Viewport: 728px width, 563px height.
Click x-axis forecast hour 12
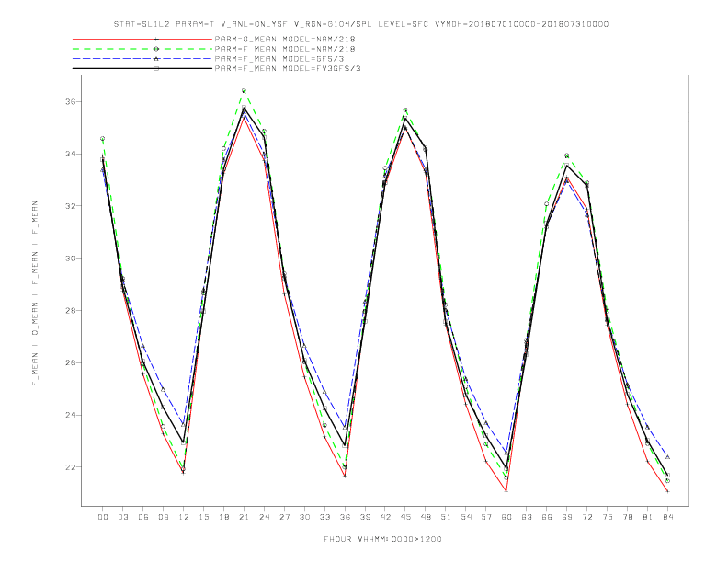click(x=184, y=517)
